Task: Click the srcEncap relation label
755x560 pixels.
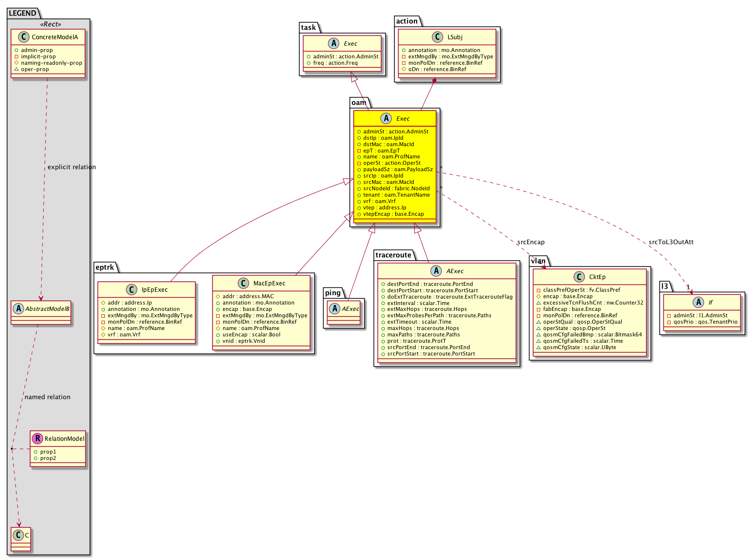Action: pos(530,242)
